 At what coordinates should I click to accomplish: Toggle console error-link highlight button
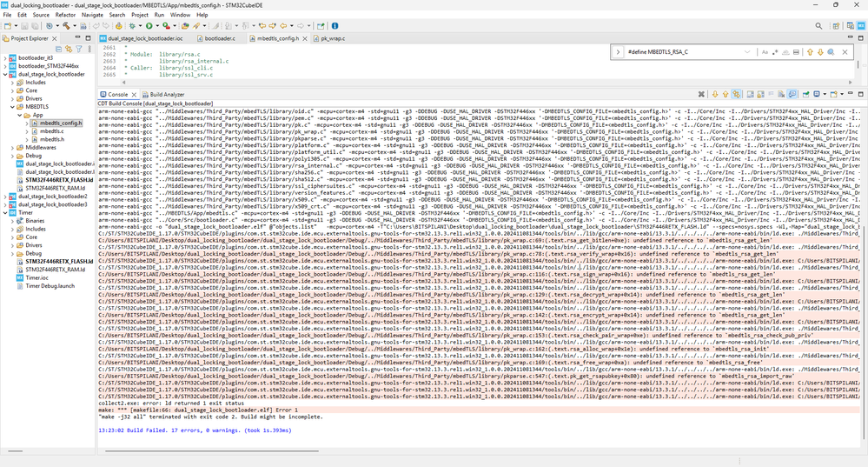(737, 94)
